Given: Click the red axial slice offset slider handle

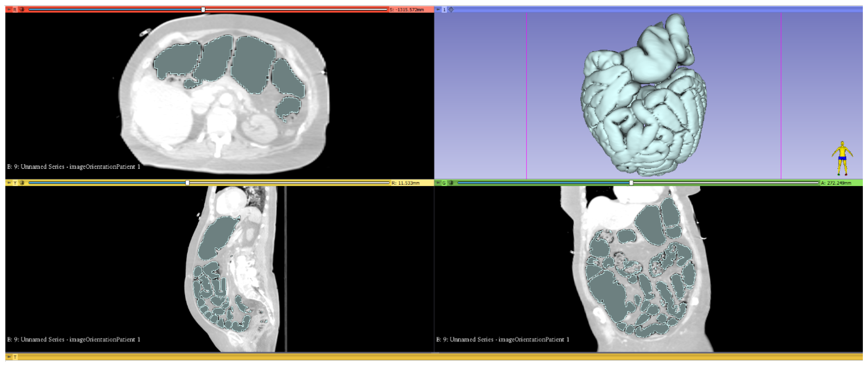Looking at the screenshot, I should [203, 10].
